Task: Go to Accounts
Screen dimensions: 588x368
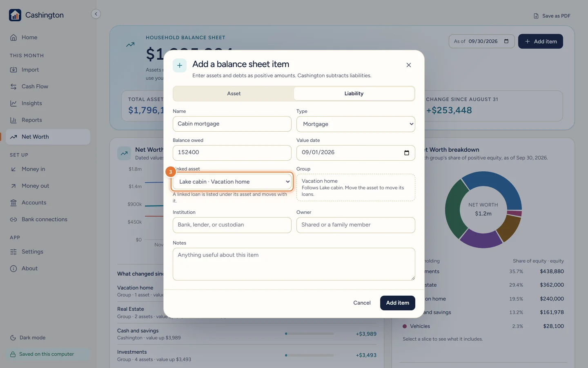Action: click(48, 202)
